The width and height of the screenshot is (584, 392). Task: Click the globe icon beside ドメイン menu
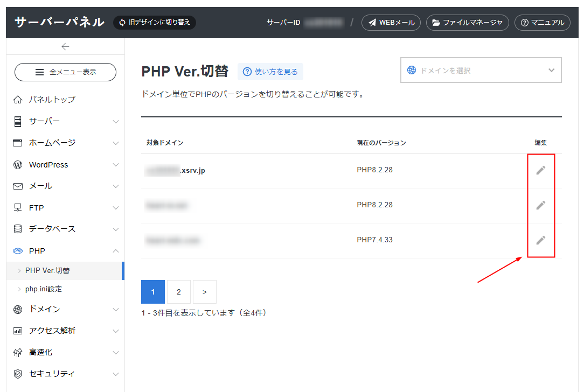17,310
